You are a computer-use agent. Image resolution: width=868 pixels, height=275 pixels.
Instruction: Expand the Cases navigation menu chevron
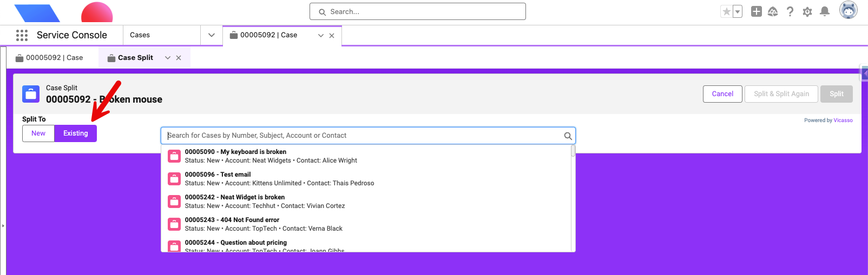coord(212,35)
